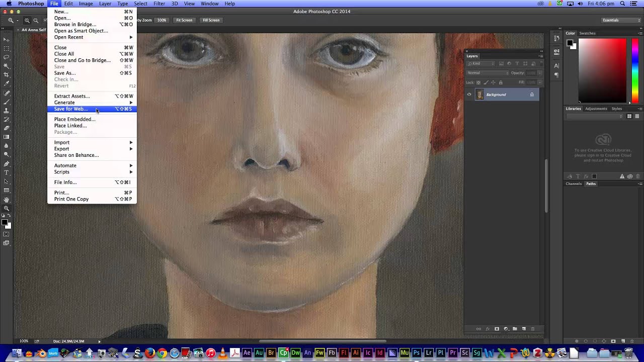Choose File Info from File menu
This screenshot has height=362, width=644.
point(92,183)
